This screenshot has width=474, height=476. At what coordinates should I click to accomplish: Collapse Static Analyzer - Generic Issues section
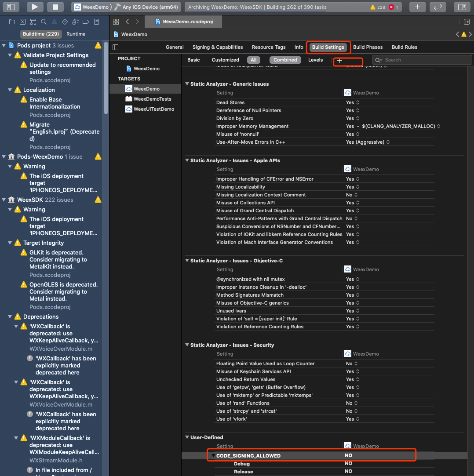coord(187,84)
